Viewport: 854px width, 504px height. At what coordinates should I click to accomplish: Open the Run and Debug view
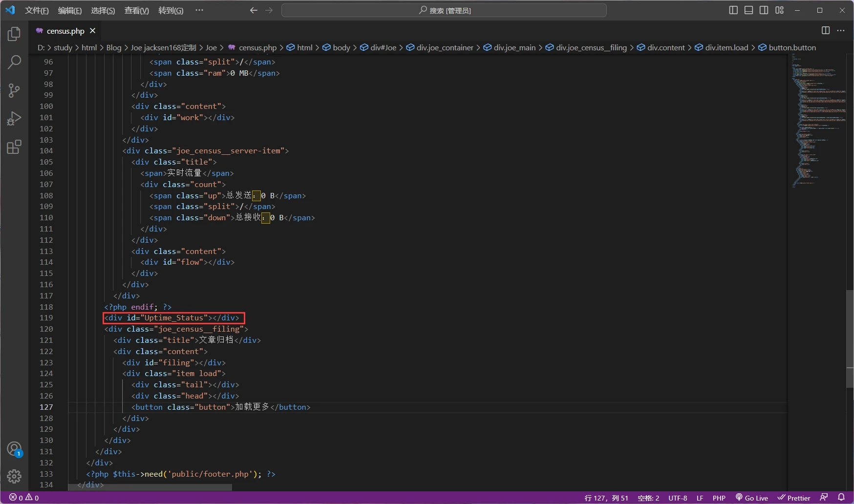(14, 119)
